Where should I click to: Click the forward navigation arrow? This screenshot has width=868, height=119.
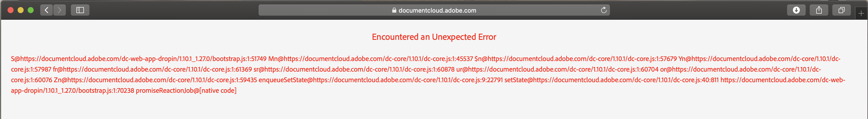[60, 10]
